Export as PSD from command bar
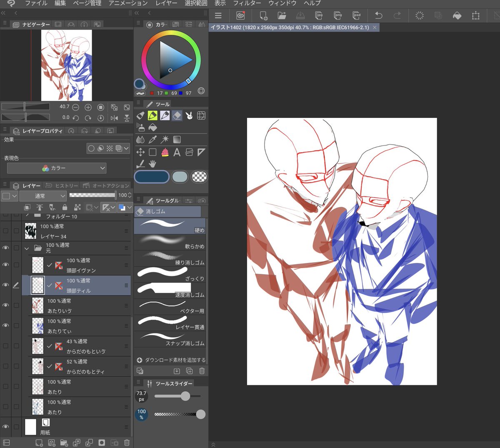Screen dimensions: 500x448 (357, 15)
